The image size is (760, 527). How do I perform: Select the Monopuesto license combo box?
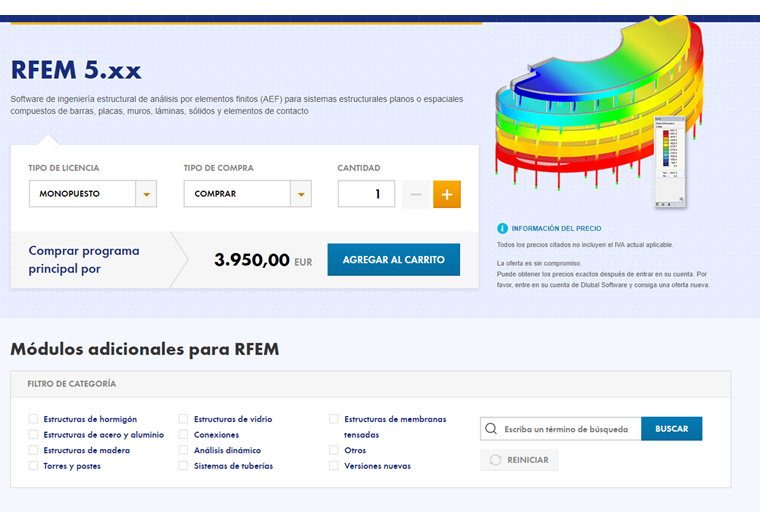pos(93,194)
